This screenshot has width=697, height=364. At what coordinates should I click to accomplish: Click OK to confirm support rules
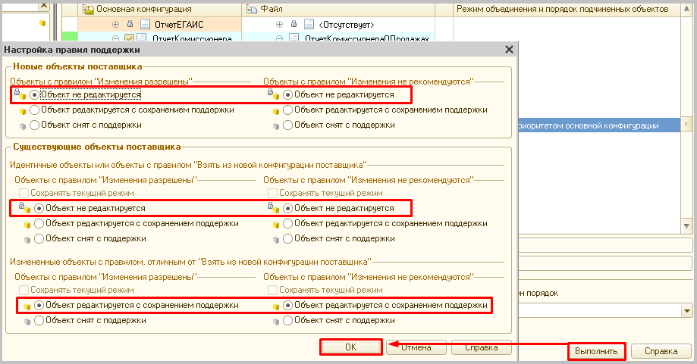click(351, 347)
